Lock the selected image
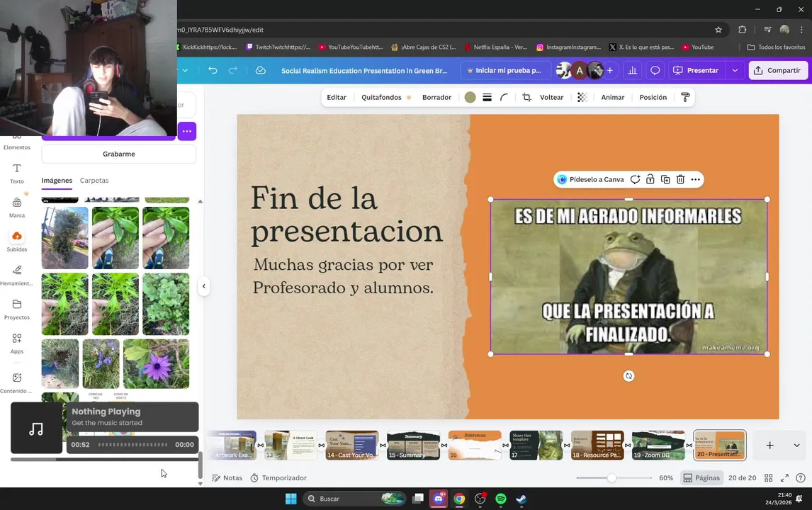The image size is (812, 510). click(650, 180)
